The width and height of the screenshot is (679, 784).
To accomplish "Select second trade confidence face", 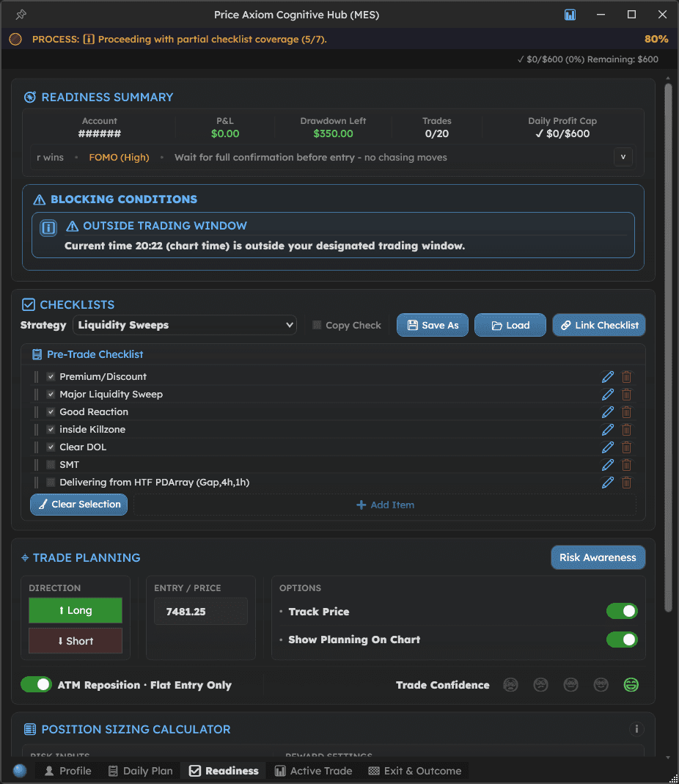I will click(540, 685).
